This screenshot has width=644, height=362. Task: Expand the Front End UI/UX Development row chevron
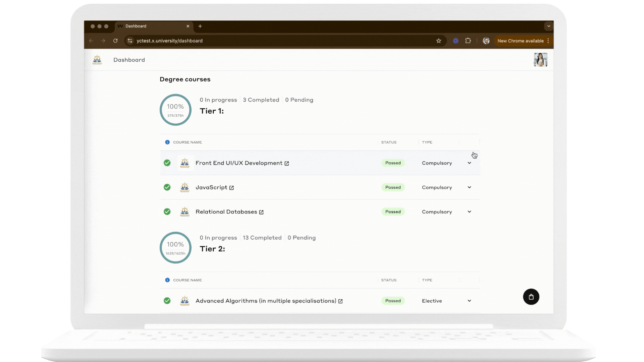click(x=469, y=163)
